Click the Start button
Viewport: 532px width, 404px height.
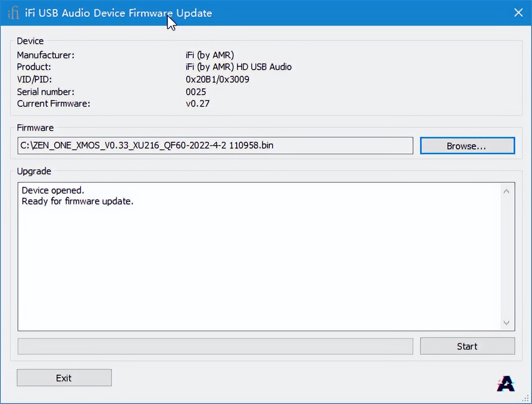pyautogui.click(x=467, y=346)
